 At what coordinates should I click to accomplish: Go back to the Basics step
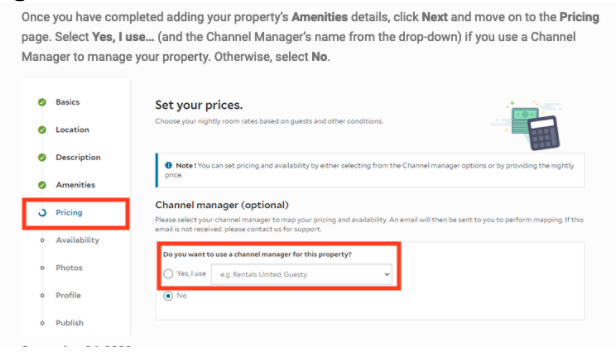[68, 102]
